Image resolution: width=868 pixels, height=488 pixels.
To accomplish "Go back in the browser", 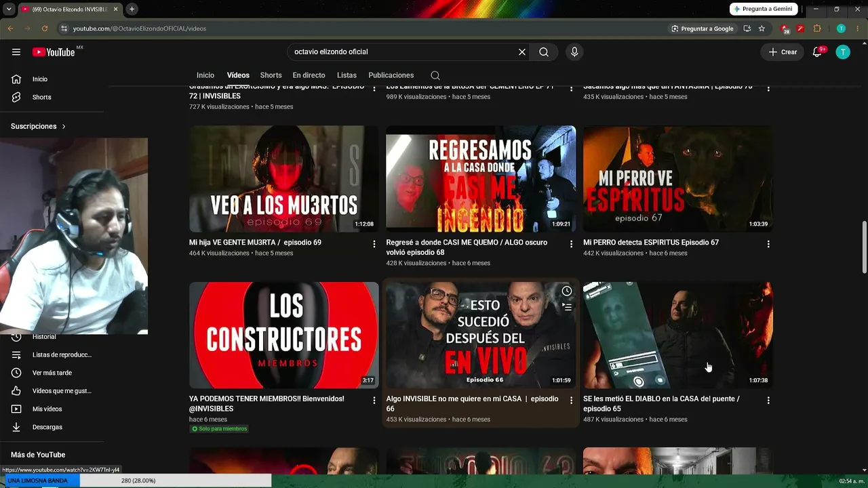I will click(x=10, y=28).
